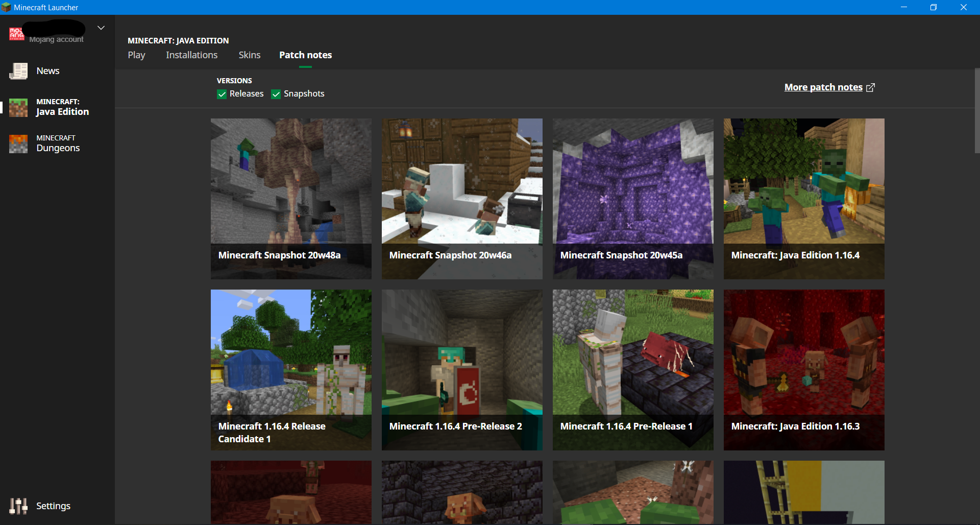The width and height of the screenshot is (980, 525).
Task: Click external link icon beside More patch notes
Action: (871, 87)
